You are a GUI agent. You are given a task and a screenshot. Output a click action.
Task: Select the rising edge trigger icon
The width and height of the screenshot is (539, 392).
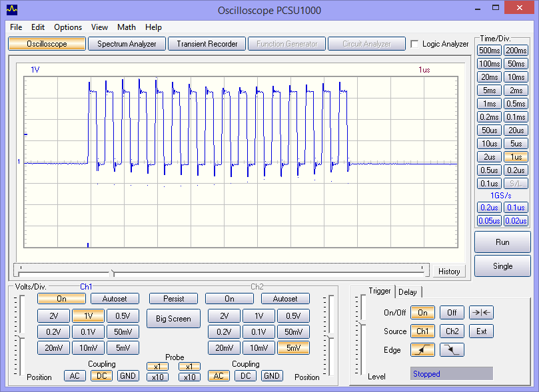pos(422,350)
